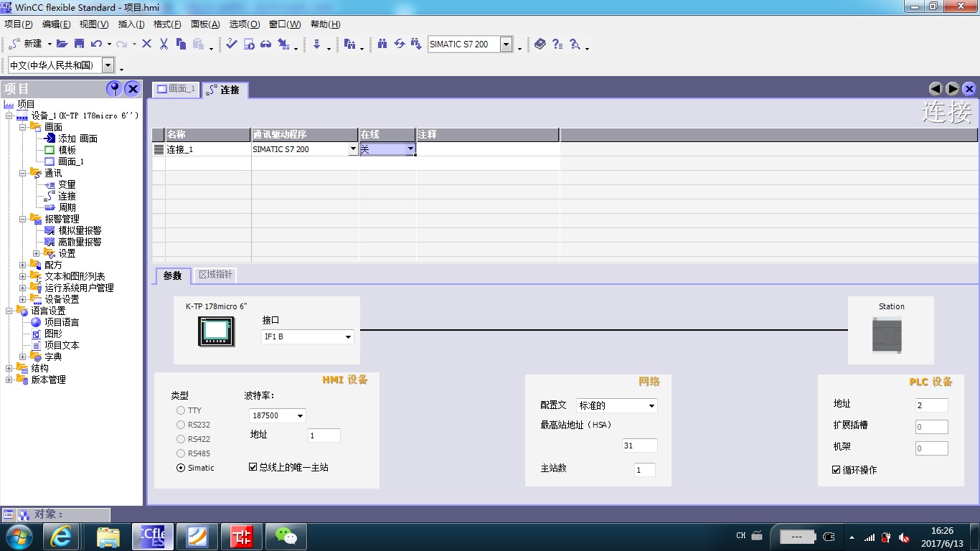980x551 pixels.
Task: Click the Cut scissors icon
Action: coord(164,44)
